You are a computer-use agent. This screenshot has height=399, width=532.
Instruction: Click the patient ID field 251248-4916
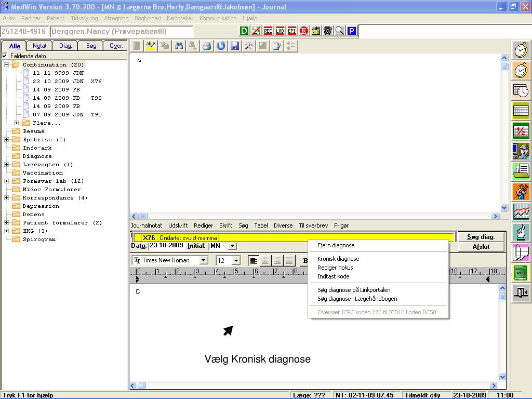point(24,31)
